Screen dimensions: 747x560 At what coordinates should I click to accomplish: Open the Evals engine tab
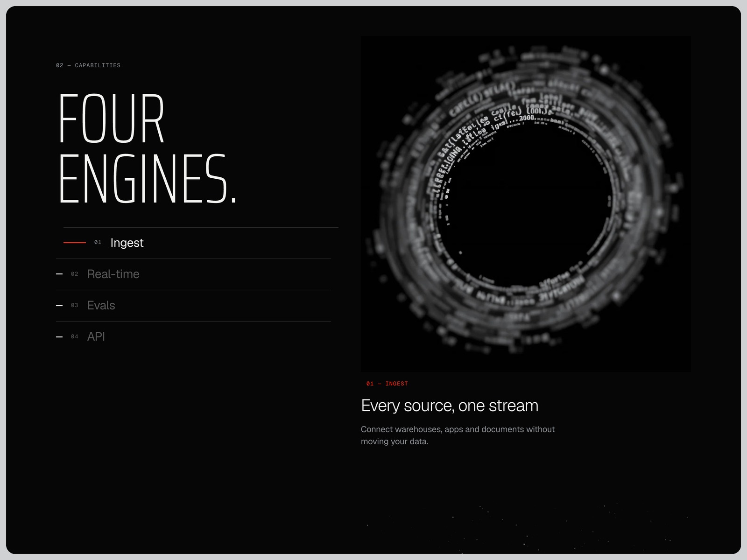click(193, 306)
